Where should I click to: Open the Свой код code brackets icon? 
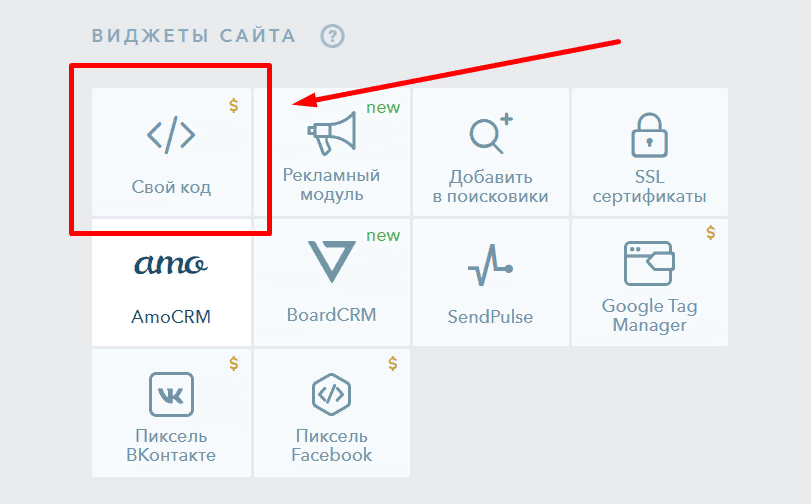[171, 135]
